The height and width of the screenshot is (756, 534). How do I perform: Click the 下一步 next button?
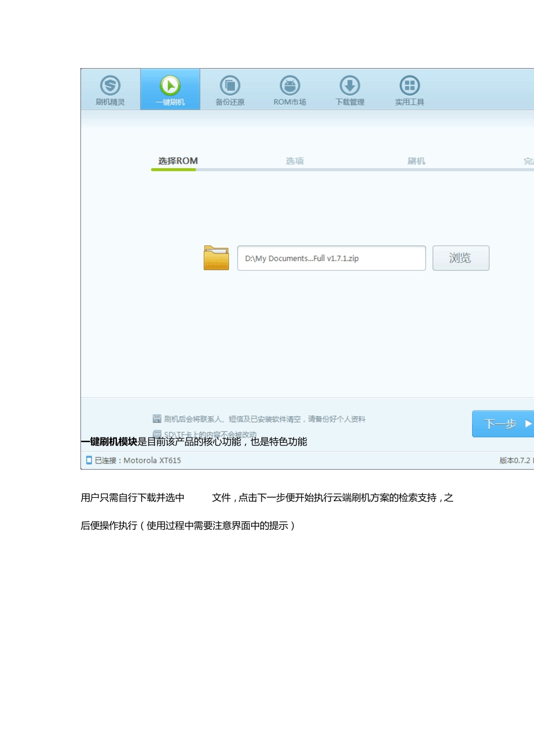coord(503,424)
